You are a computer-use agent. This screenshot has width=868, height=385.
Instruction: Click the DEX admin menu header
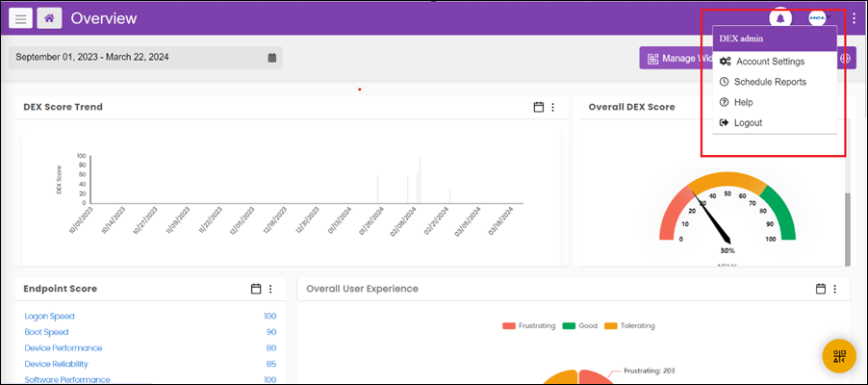[775, 38]
